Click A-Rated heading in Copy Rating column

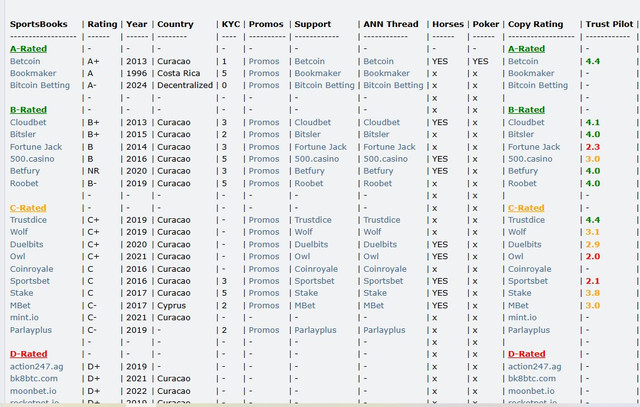pyautogui.click(x=526, y=49)
